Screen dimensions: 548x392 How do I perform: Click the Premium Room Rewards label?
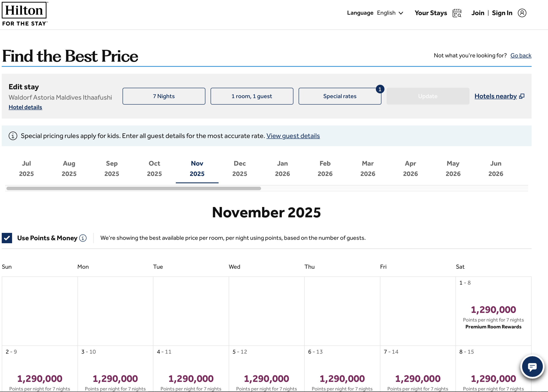493,327
